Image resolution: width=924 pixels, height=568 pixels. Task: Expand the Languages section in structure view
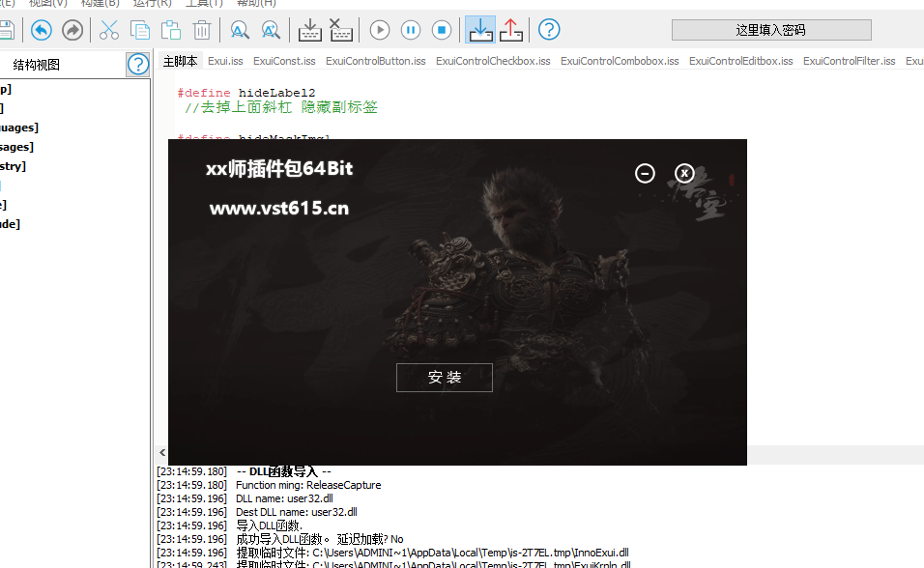pos(18,127)
